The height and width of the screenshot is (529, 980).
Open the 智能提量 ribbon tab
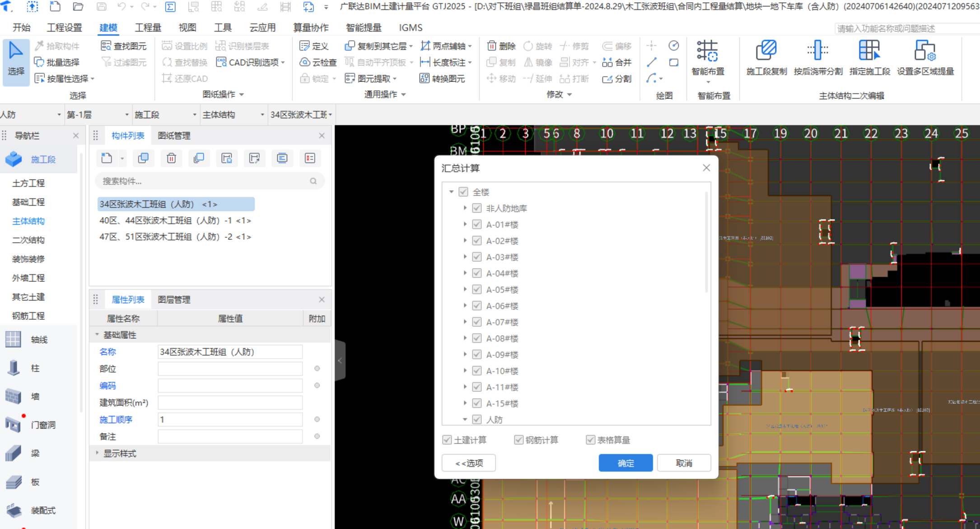[x=364, y=28]
